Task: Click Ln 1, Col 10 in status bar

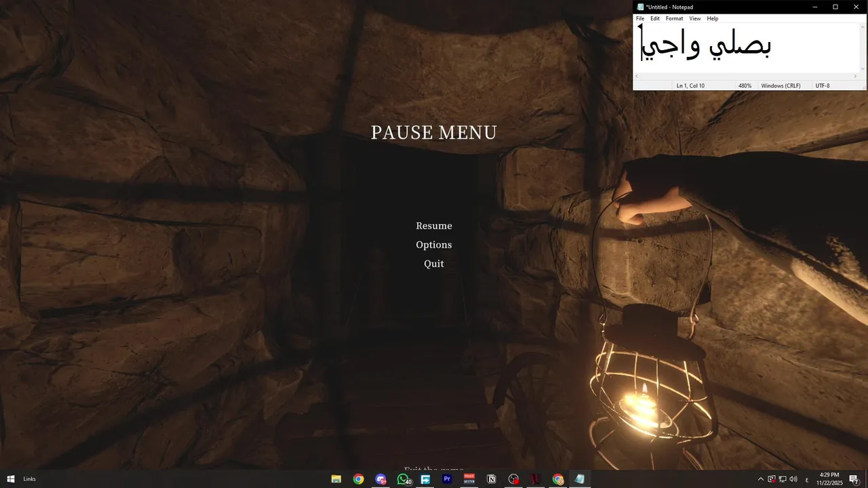Action: (690, 85)
